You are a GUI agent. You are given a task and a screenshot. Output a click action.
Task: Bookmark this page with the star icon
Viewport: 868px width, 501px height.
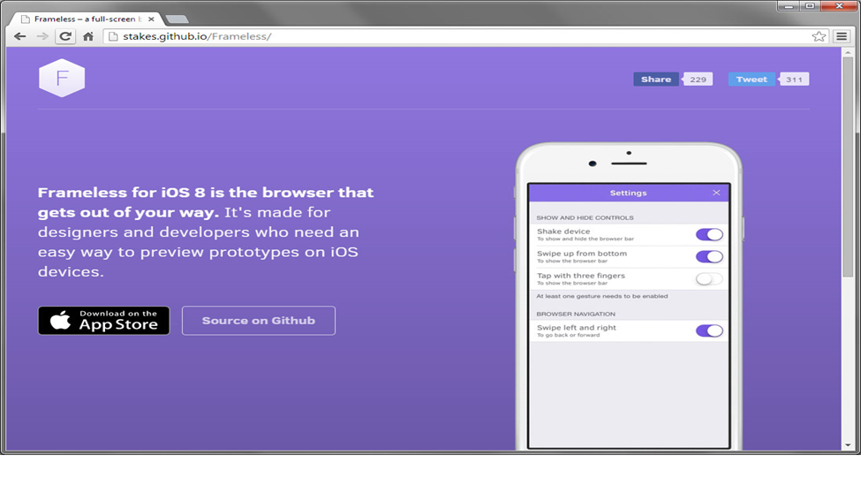tap(819, 36)
